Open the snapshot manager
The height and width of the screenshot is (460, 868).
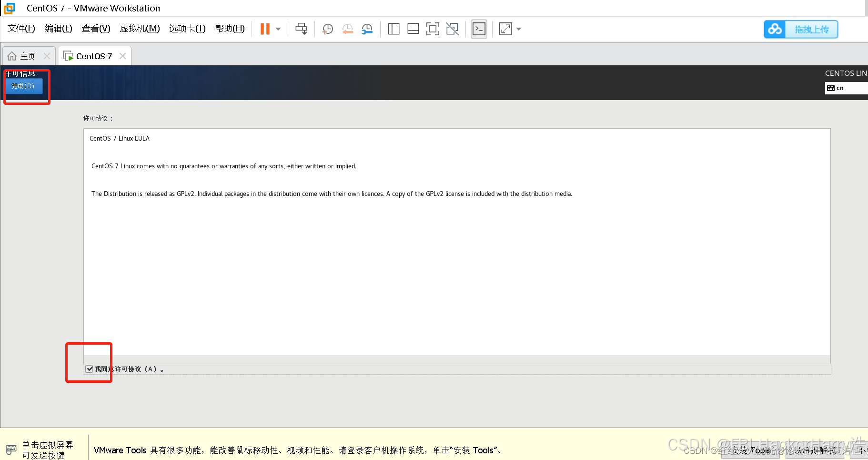pyautogui.click(x=367, y=29)
